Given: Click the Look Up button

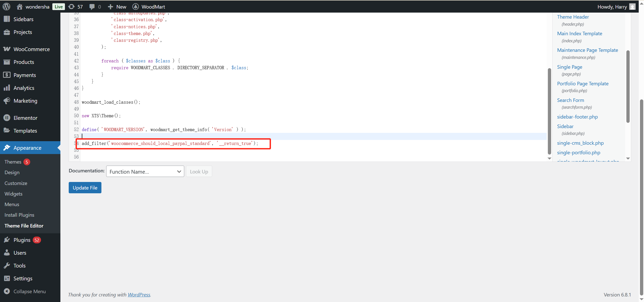Looking at the screenshot, I should click(x=199, y=171).
